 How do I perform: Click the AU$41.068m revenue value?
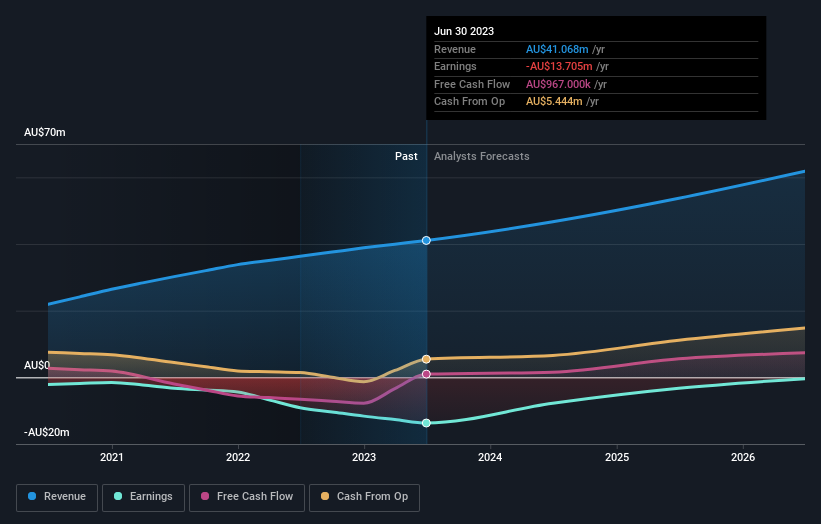pos(557,49)
